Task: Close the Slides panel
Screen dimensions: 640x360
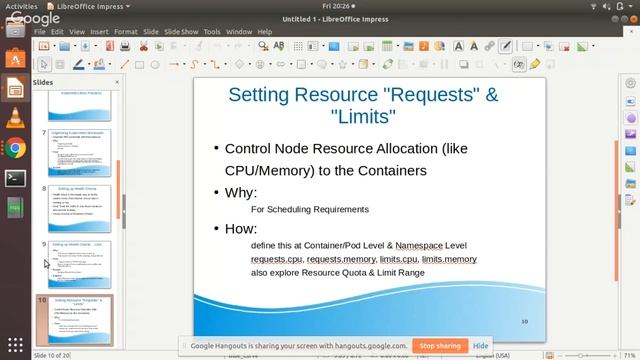Action: point(117,82)
